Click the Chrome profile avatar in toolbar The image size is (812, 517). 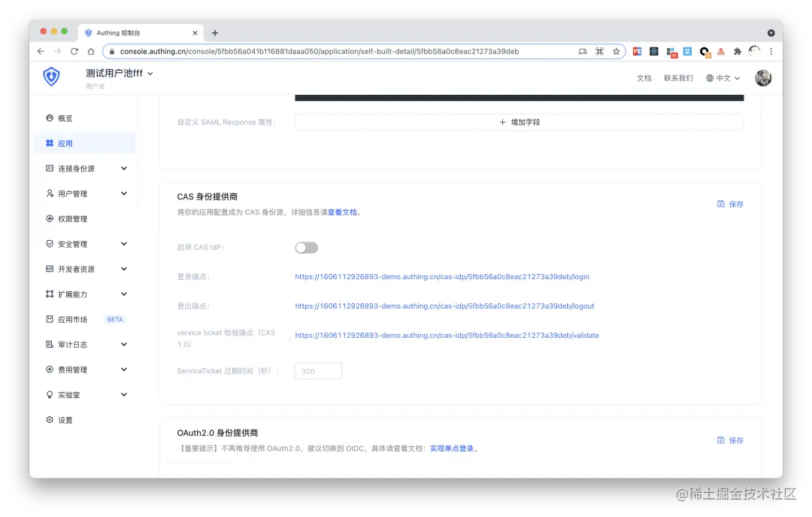[755, 51]
